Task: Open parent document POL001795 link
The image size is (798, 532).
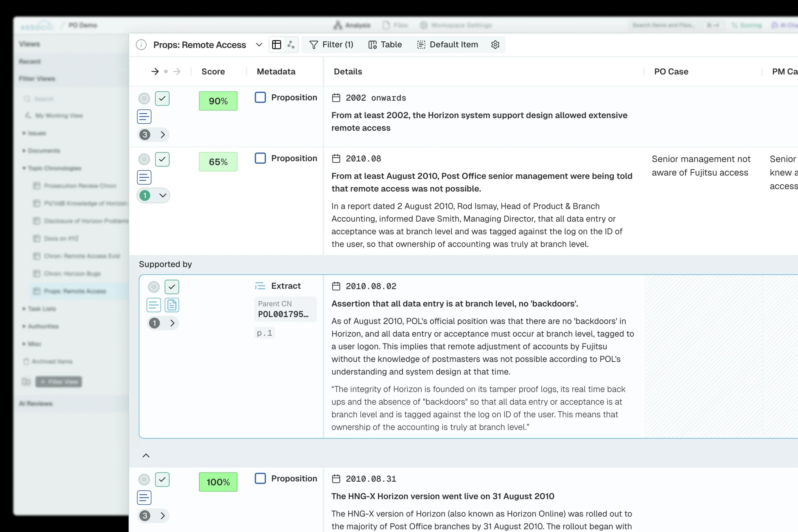Action: tap(283, 314)
